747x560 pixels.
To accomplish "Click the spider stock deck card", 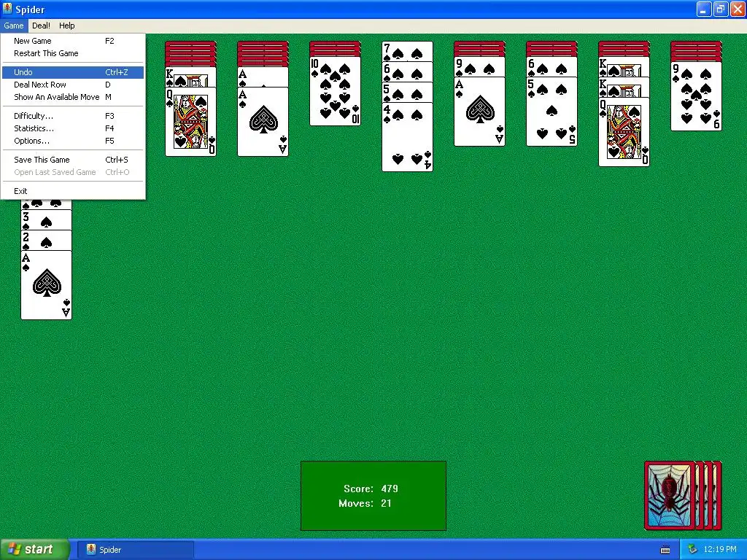I will pos(670,495).
